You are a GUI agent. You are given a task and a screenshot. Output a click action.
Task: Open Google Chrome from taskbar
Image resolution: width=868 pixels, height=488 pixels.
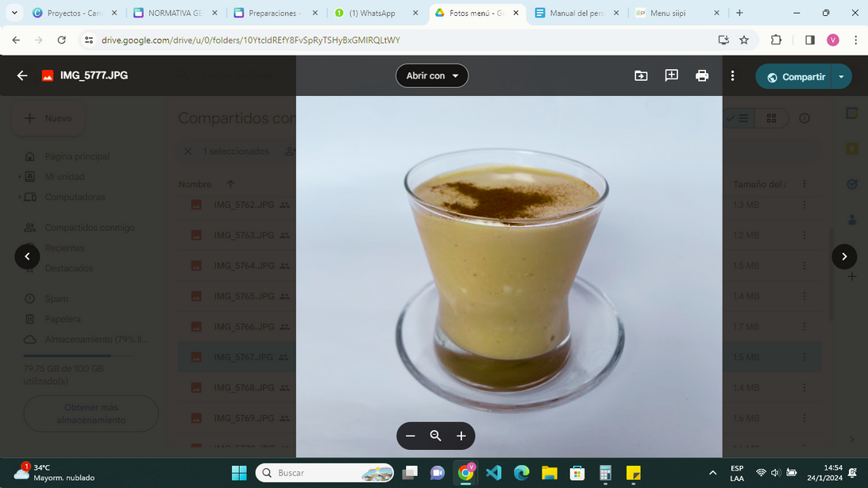465,473
